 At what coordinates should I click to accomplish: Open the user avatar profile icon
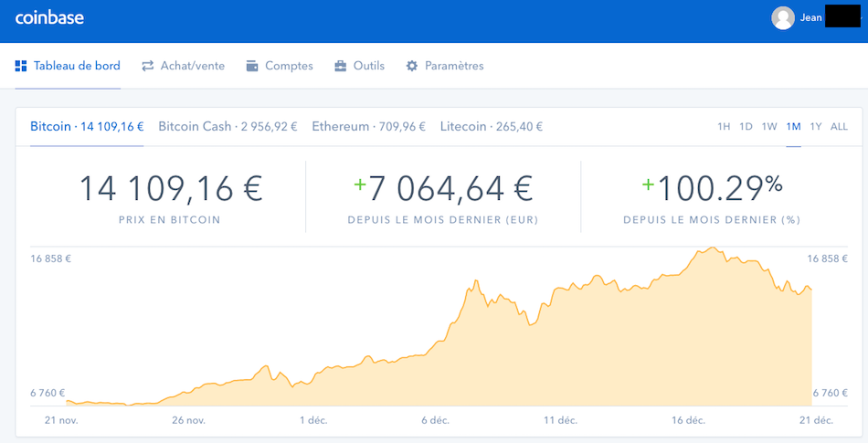pyautogui.click(x=783, y=17)
